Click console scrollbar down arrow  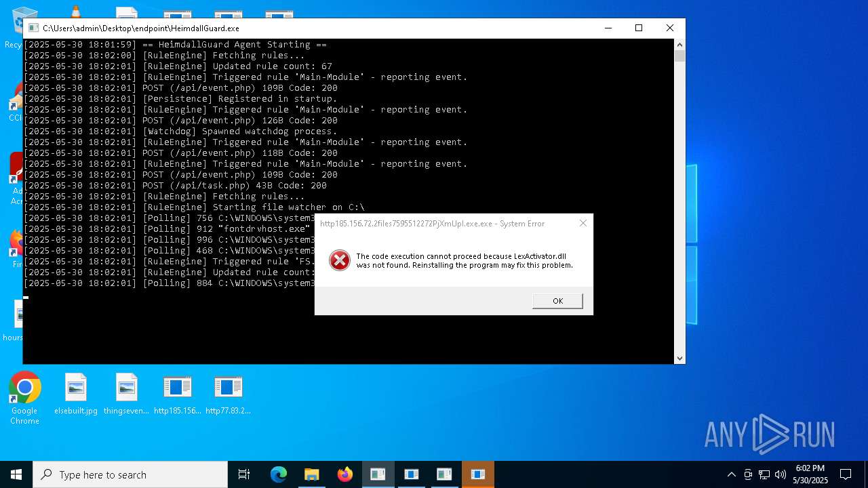679,359
